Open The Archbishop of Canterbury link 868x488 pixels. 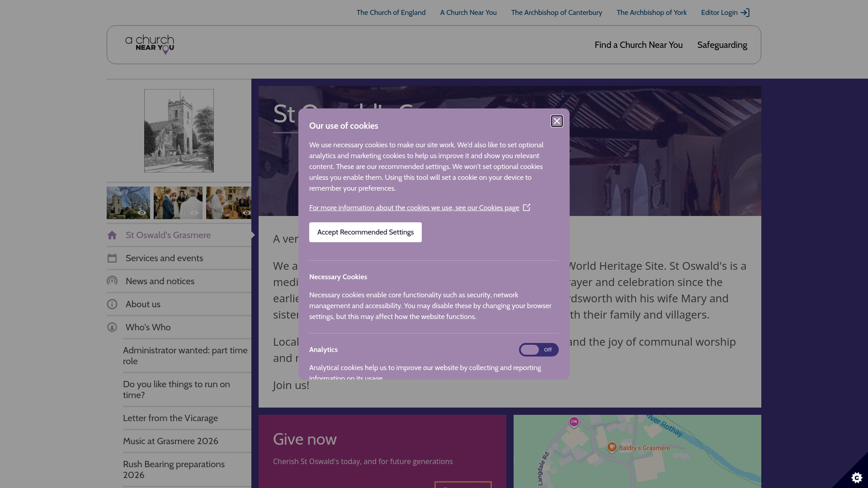point(557,13)
